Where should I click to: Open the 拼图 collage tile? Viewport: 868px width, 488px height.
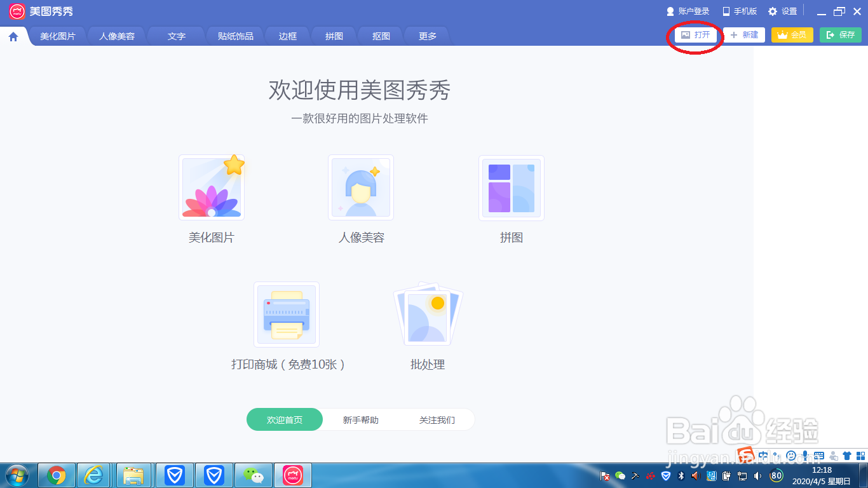coord(512,188)
